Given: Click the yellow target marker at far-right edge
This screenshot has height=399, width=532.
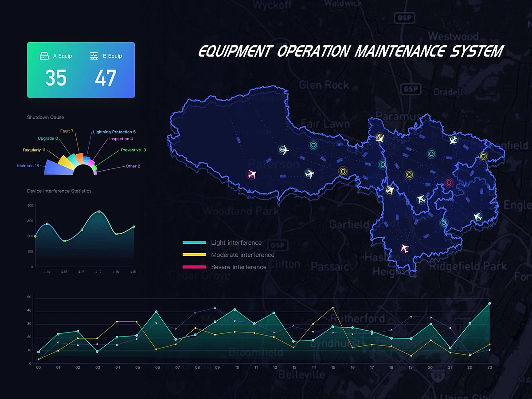Looking at the screenshot, I should click(x=483, y=156).
